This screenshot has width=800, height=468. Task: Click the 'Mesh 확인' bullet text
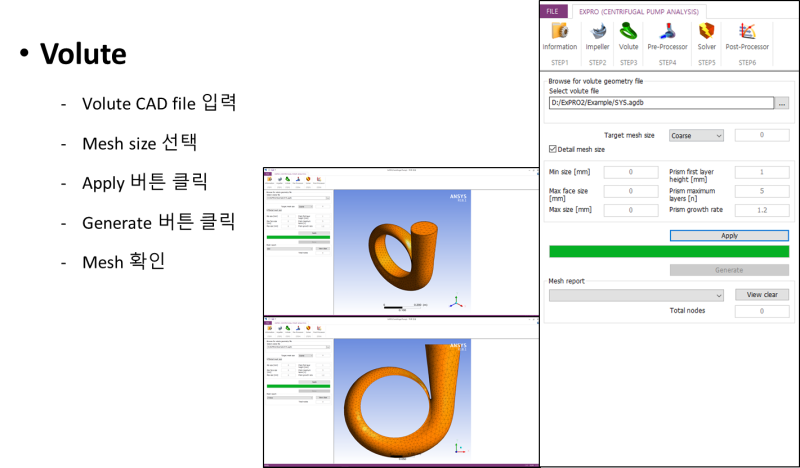(123, 261)
